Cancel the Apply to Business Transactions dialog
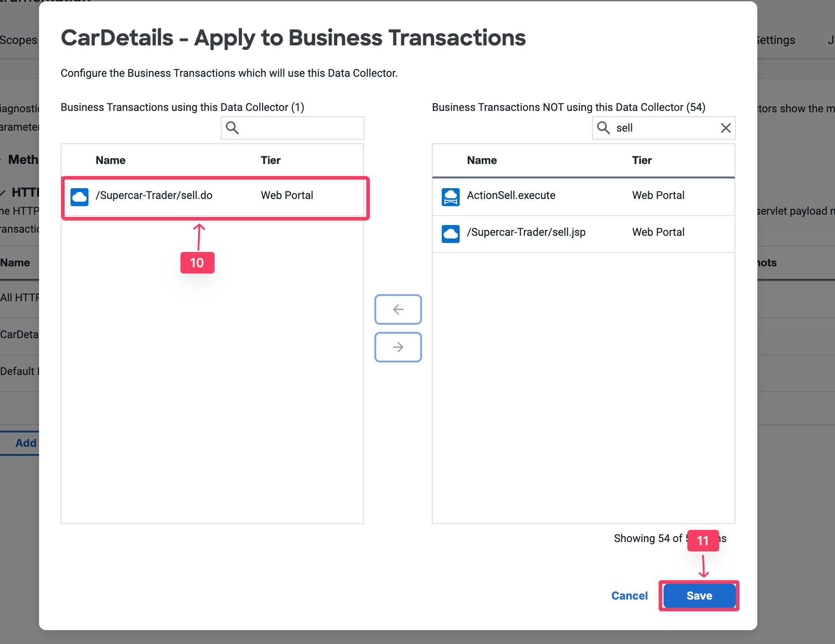835x644 pixels. coord(629,595)
